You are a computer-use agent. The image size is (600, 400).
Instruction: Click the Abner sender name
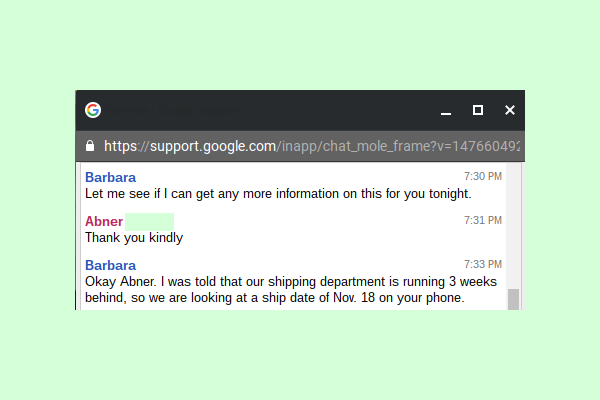click(x=104, y=221)
